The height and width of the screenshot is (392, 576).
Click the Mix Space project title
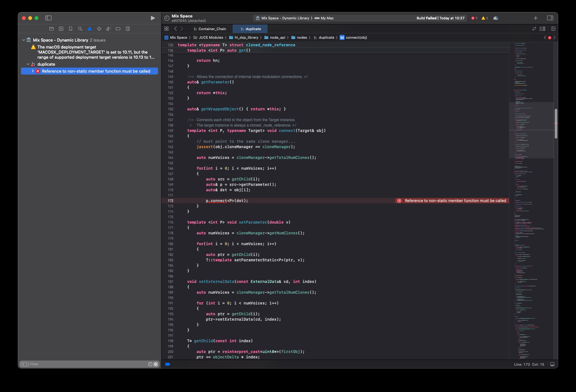(182, 16)
